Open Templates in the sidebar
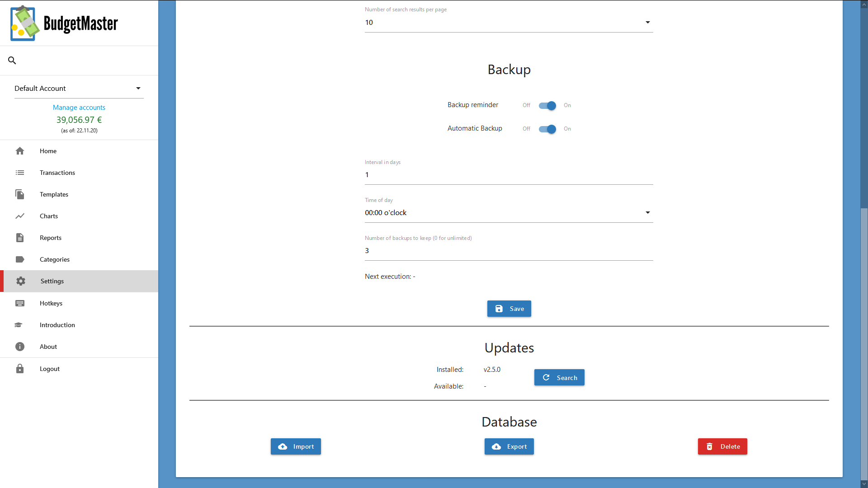The height and width of the screenshot is (488, 868). click(x=79, y=194)
